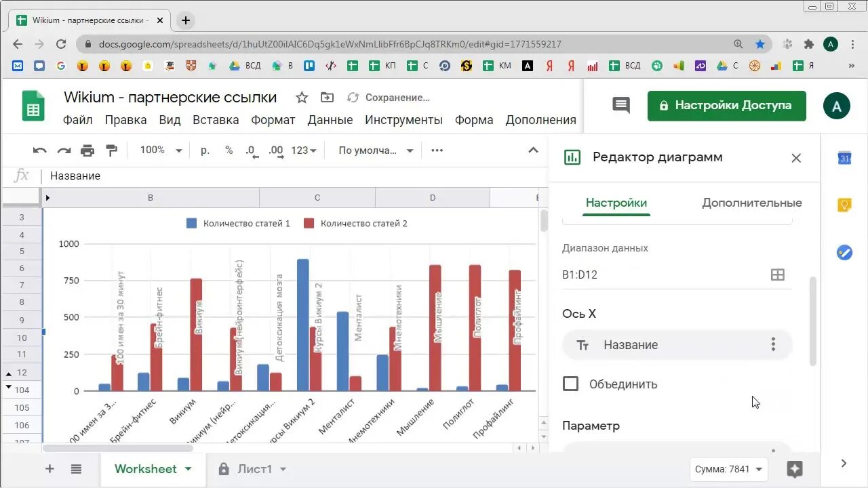
Task: Click the blue Количество статей 1 legend swatch
Action: tap(191, 223)
